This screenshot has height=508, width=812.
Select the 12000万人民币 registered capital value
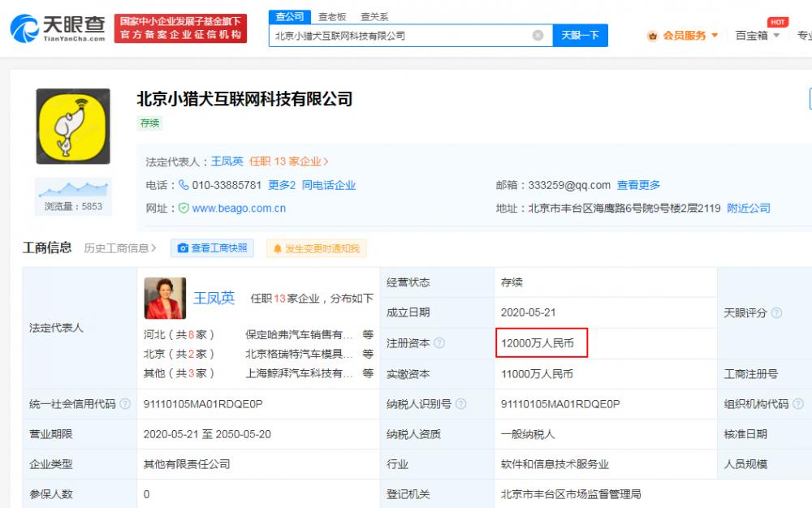pyautogui.click(x=538, y=343)
